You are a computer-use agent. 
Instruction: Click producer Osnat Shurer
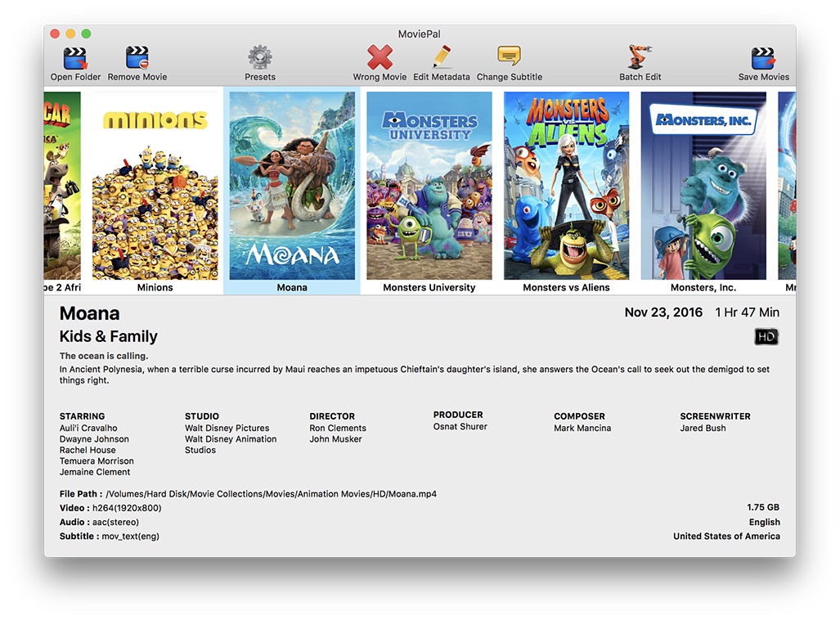point(460,426)
